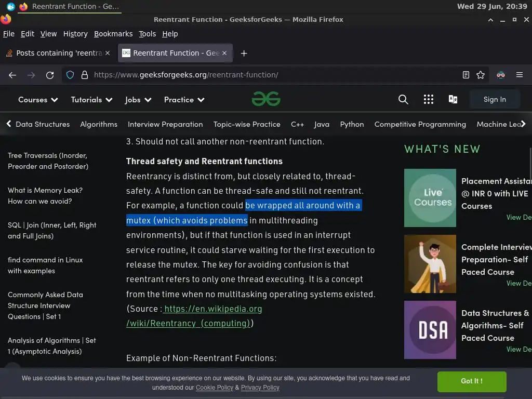Open 'What is Memory Leak' article
This screenshot has width=532, height=399.
pyautogui.click(x=45, y=196)
